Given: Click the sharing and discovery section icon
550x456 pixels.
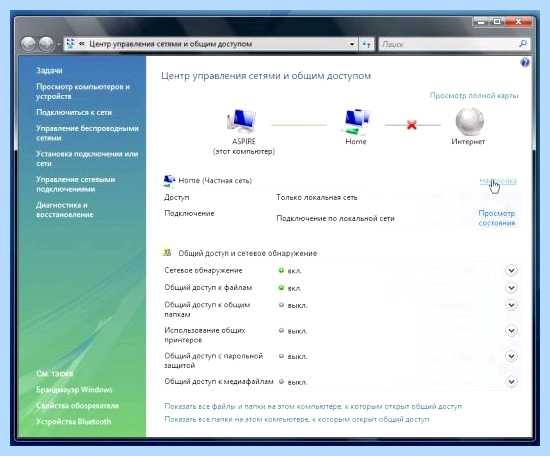Looking at the screenshot, I should click(168, 253).
